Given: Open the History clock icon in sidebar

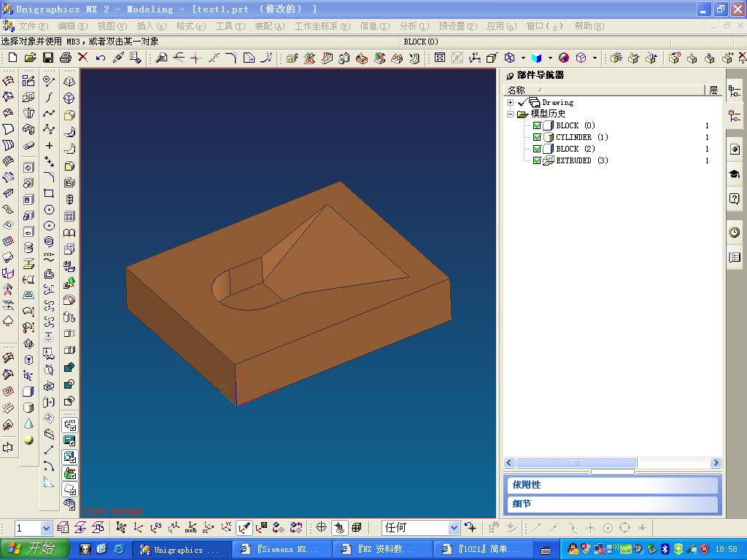Looking at the screenshot, I should (x=735, y=232).
